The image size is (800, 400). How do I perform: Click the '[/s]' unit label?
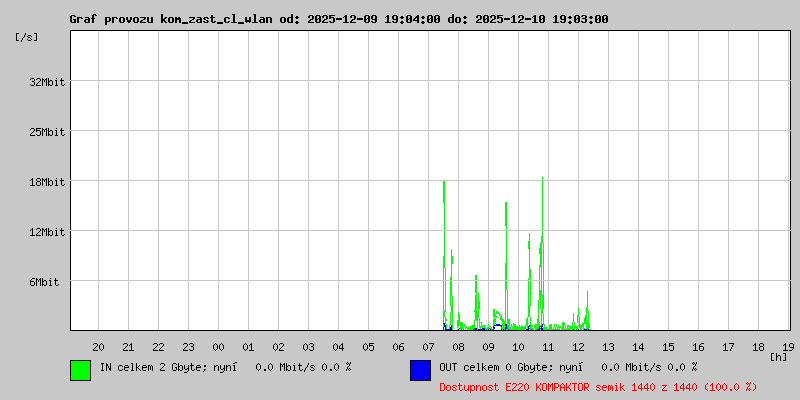pos(27,37)
